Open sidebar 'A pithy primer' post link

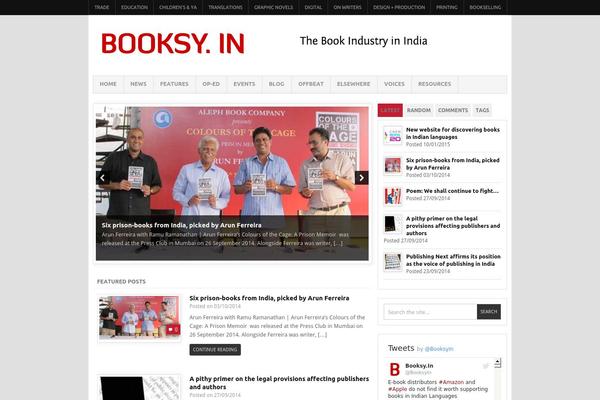453,226
